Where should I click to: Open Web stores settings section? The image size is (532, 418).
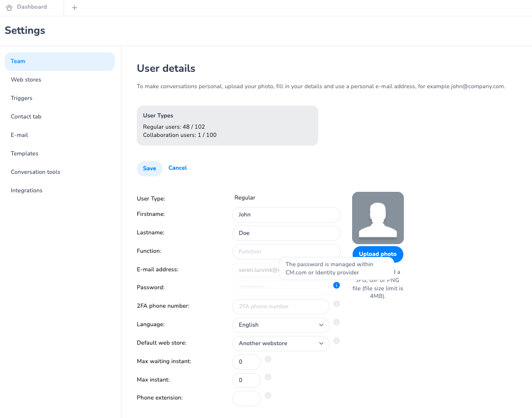pos(26,80)
